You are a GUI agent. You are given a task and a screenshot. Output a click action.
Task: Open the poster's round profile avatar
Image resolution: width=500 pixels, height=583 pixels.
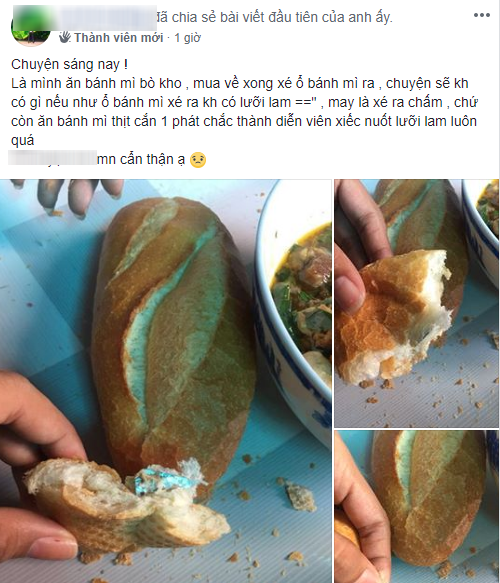coord(30,29)
